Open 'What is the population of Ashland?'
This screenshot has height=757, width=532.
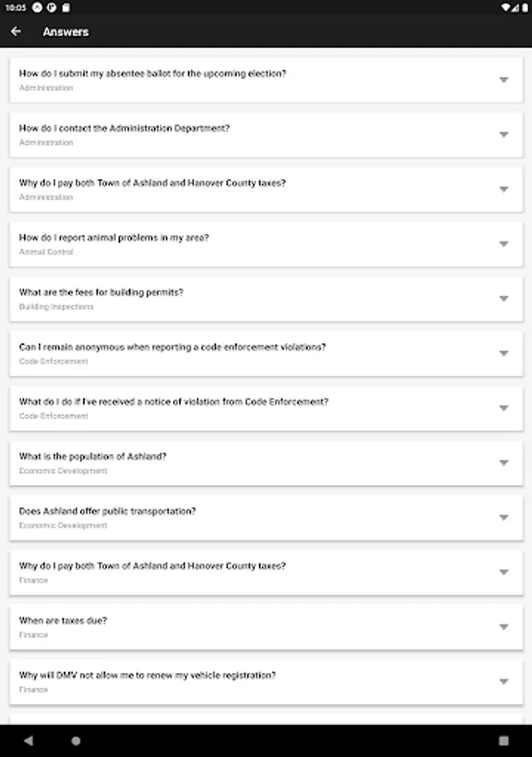pyautogui.click(x=92, y=457)
